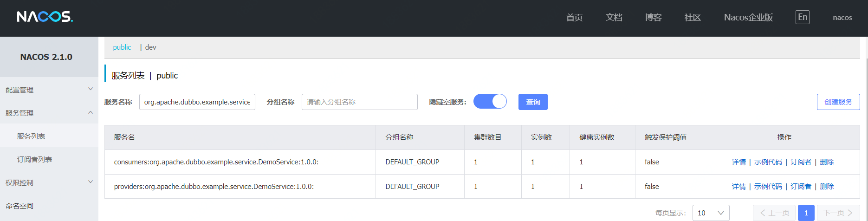Switch to the dev namespace tab

[x=150, y=47]
